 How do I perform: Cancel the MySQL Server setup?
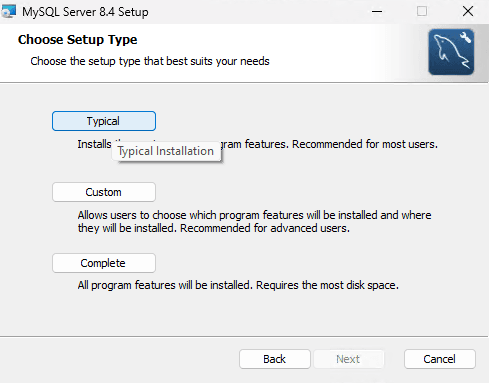click(x=440, y=359)
